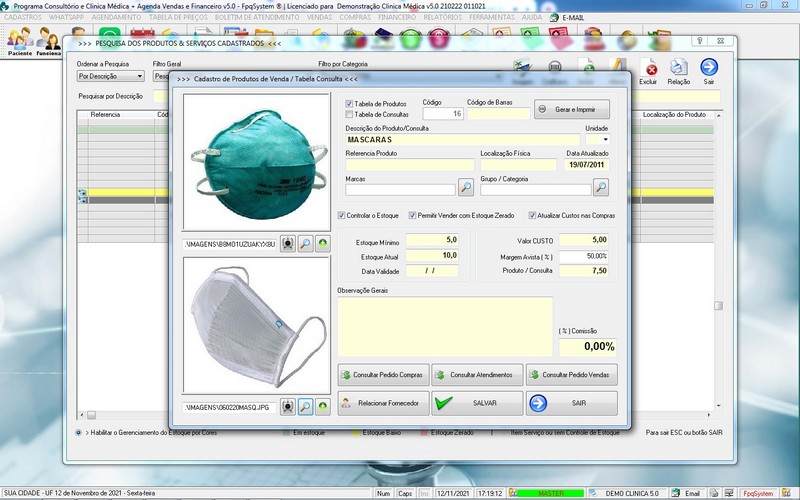
Task: Click green upload arrow beside 060220MASQ.JPG path
Action: click(322, 407)
